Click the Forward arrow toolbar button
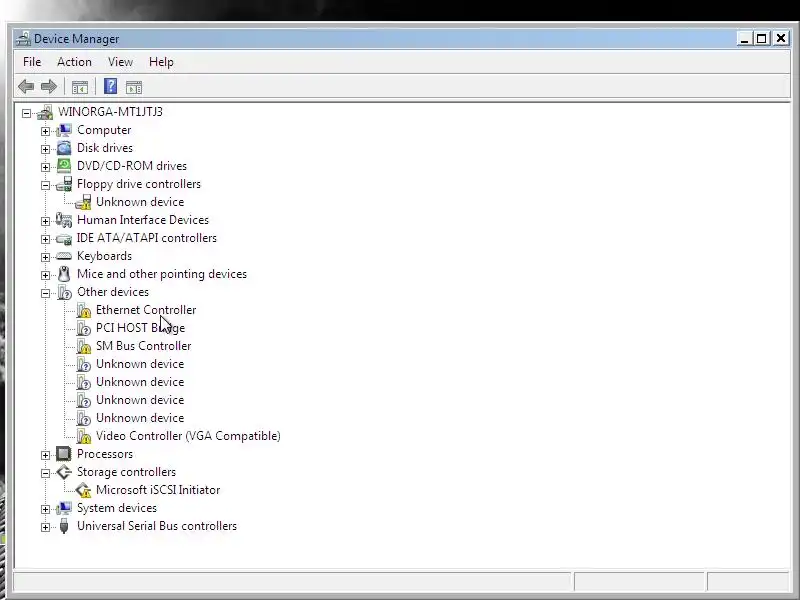 point(49,87)
